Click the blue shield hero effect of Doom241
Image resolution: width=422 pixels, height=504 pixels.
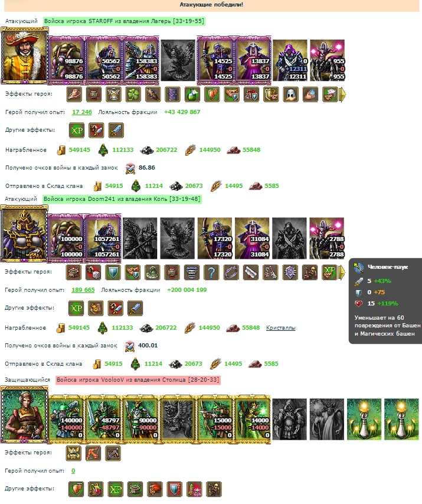(x=113, y=272)
